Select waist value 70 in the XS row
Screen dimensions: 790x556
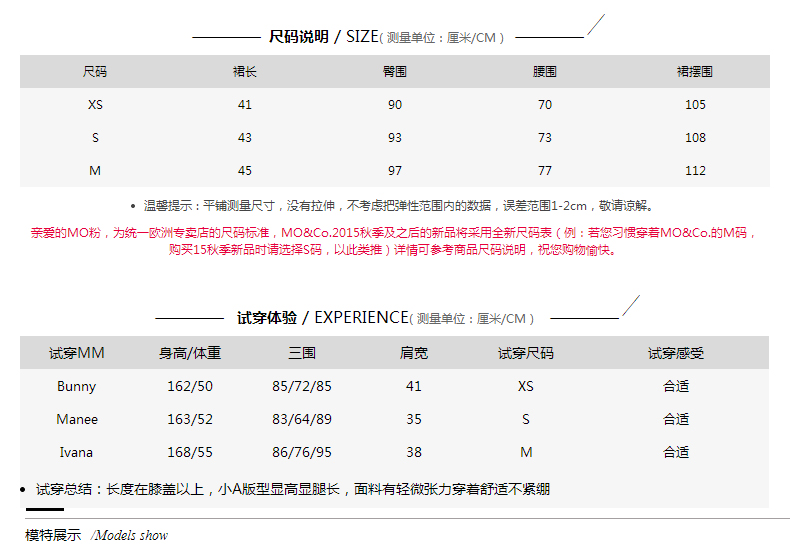tap(545, 105)
